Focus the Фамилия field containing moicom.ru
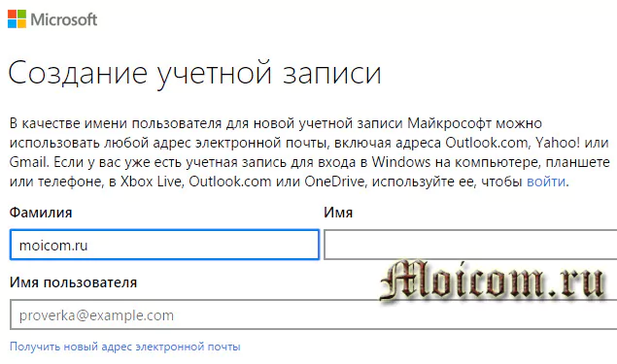Screen dimensions: 617x364 [164, 245]
